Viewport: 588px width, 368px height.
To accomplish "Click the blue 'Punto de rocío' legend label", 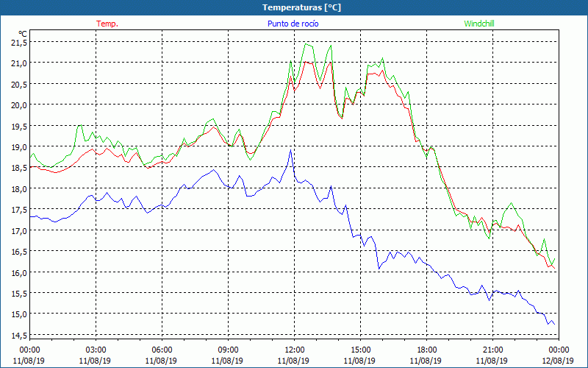I will click(293, 24).
